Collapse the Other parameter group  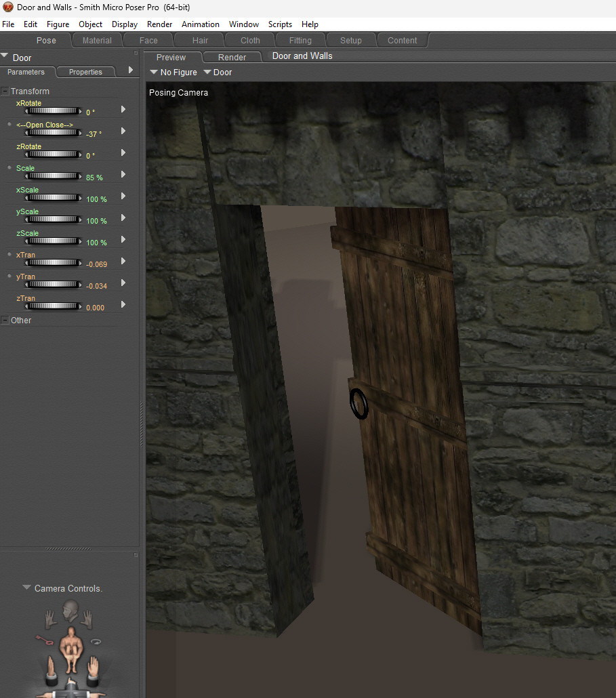[5, 321]
